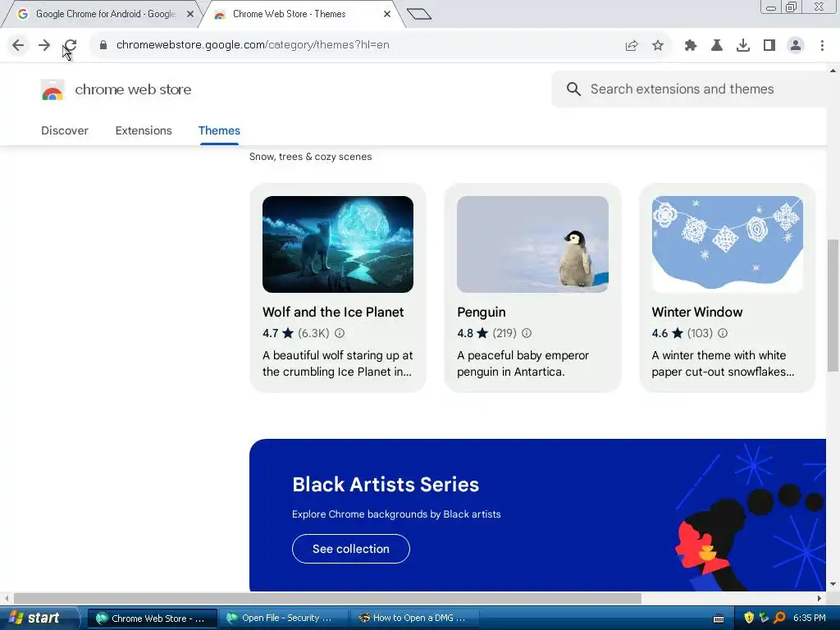Show rating info for Winter Window theme

click(x=723, y=333)
